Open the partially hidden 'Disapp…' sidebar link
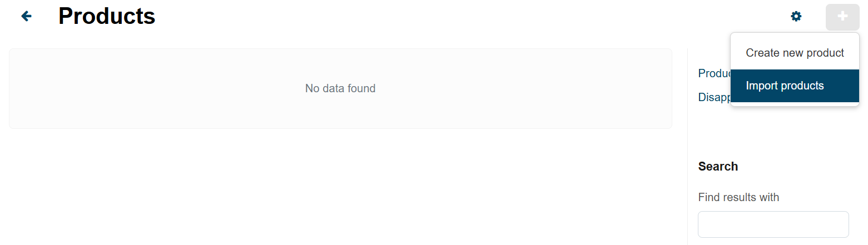 tap(714, 97)
